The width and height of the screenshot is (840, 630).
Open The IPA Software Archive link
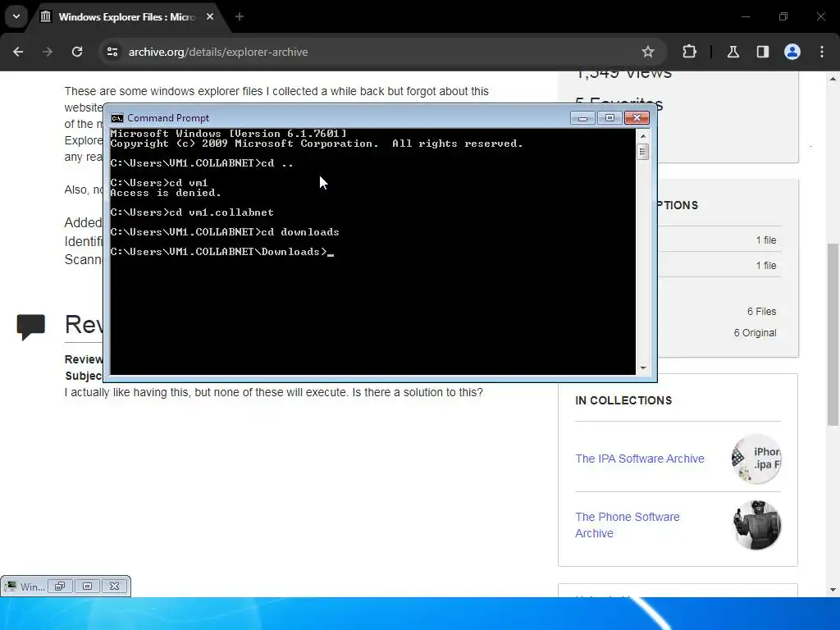tap(640, 459)
